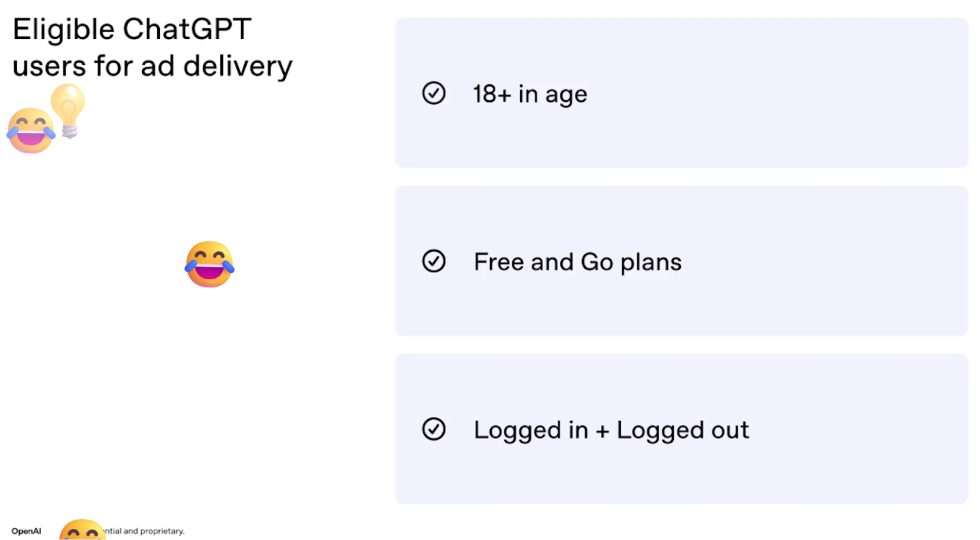Click the word Logged out in third card
The width and height of the screenshot is (980, 540).
(x=683, y=430)
